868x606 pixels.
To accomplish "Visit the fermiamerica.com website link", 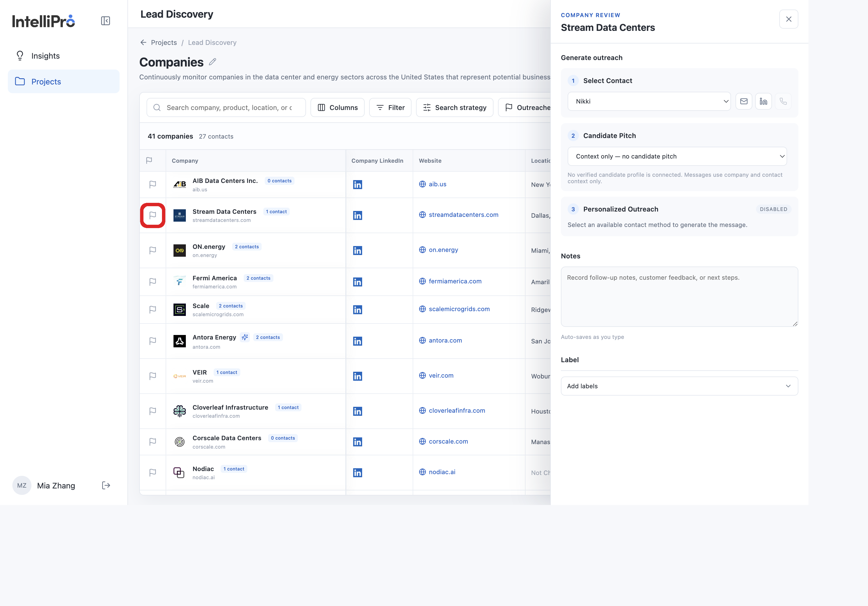I will [455, 281].
